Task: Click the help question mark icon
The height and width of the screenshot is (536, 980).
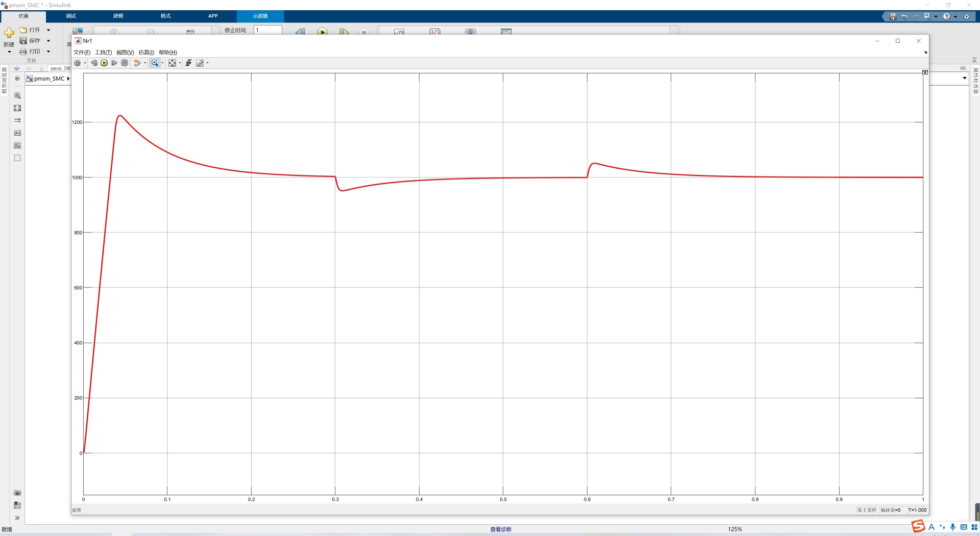Action: pos(946,17)
